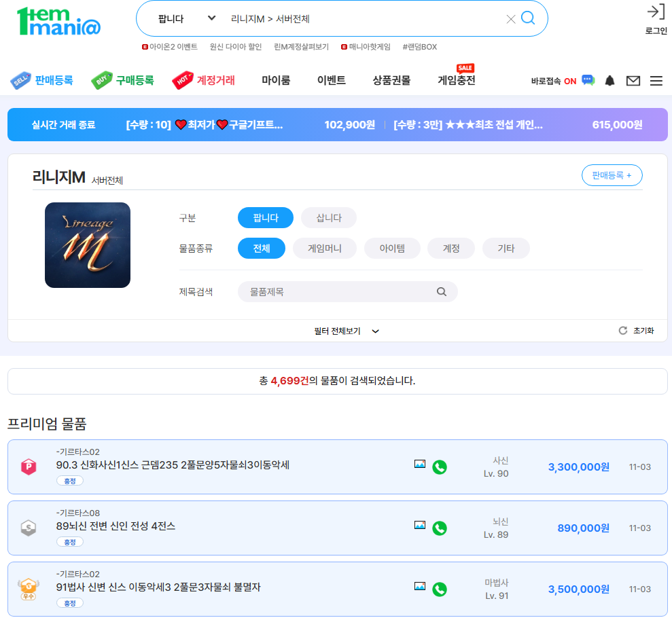Select the 팝니다 filter option
The image size is (672, 620).
coord(265,217)
